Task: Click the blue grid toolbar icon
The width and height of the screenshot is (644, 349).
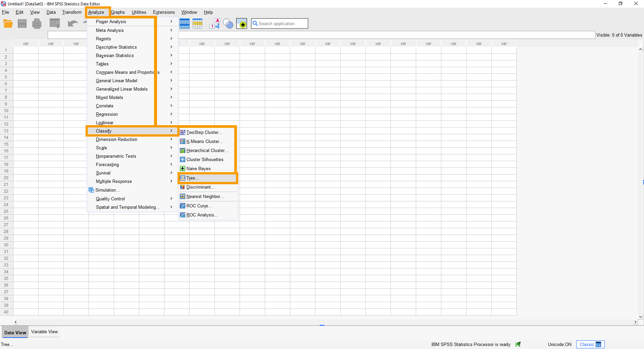Action: click(x=185, y=23)
